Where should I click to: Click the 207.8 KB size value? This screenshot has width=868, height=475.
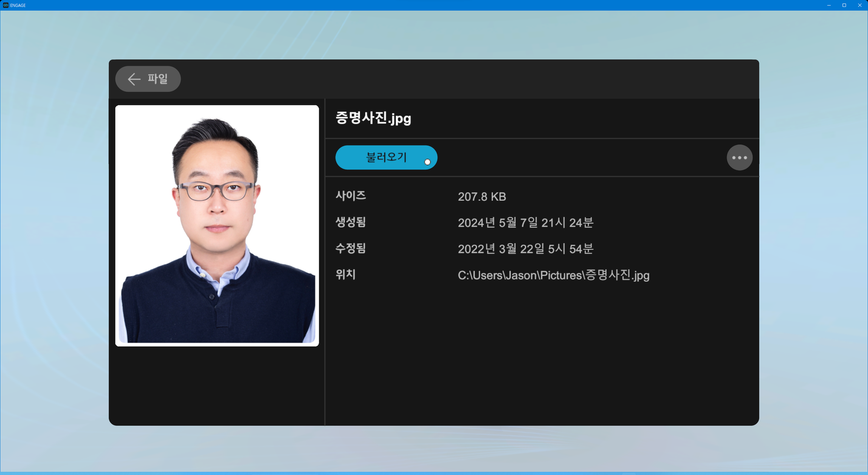[x=482, y=197]
